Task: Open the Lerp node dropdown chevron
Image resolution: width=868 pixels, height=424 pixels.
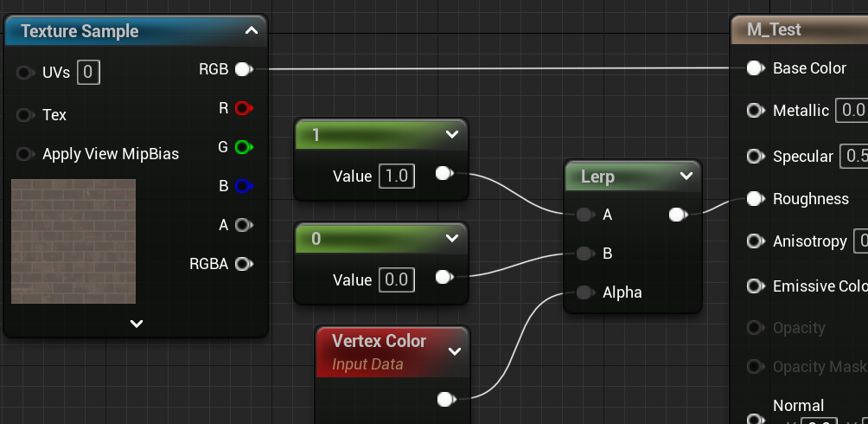Action: tap(686, 177)
